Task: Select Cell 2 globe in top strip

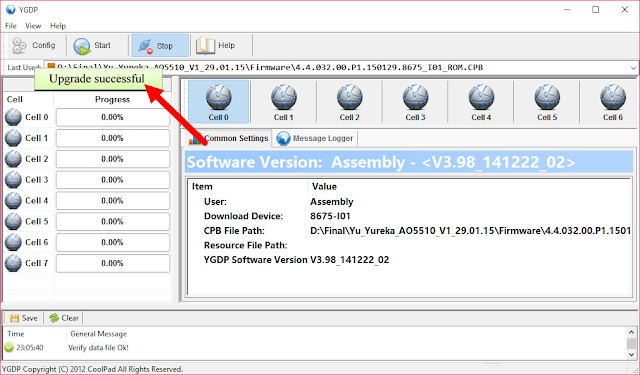Action: click(x=349, y=102)
